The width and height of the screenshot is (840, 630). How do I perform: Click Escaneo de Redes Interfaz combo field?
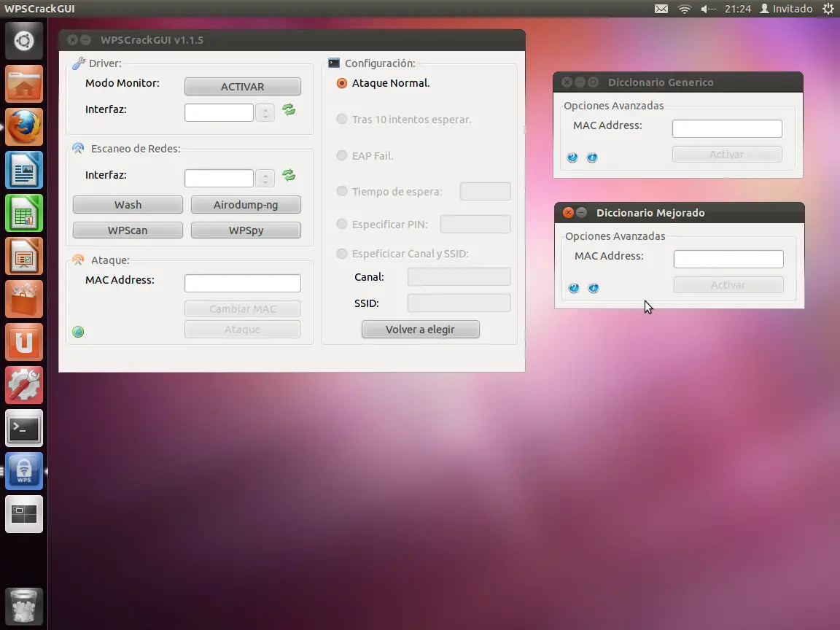(219, 178)
